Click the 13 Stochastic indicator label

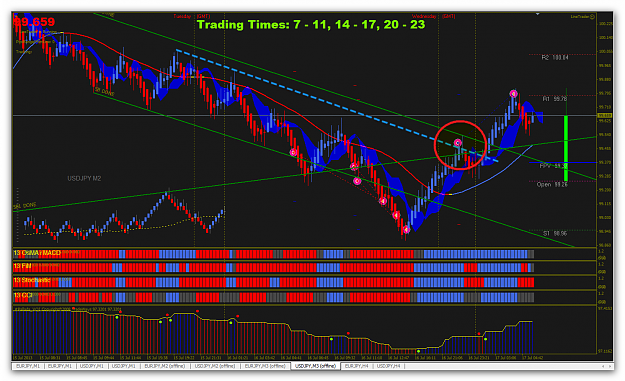point(32,280)
